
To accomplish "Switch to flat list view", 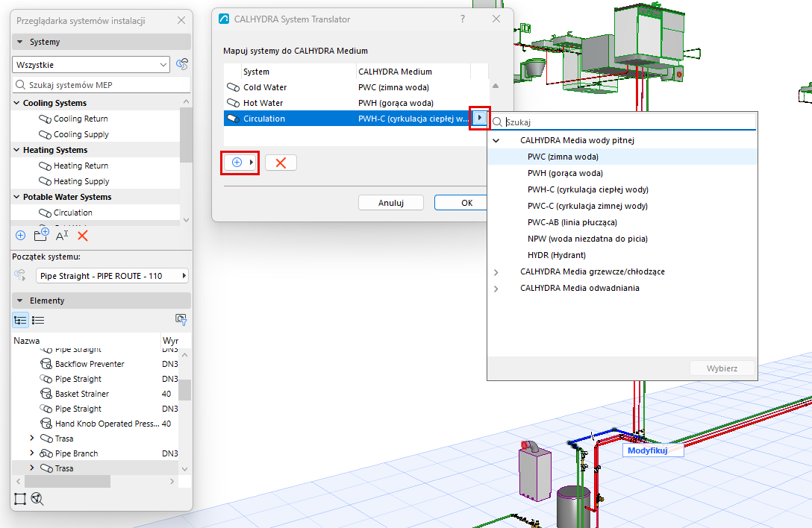I will coord(38,320).
